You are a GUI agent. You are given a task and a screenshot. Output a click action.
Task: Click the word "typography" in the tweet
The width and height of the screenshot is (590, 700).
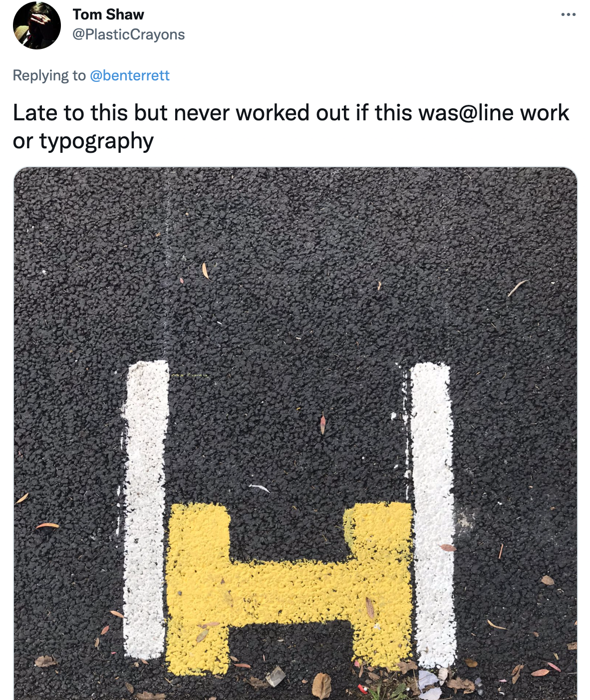click(96, 141)
